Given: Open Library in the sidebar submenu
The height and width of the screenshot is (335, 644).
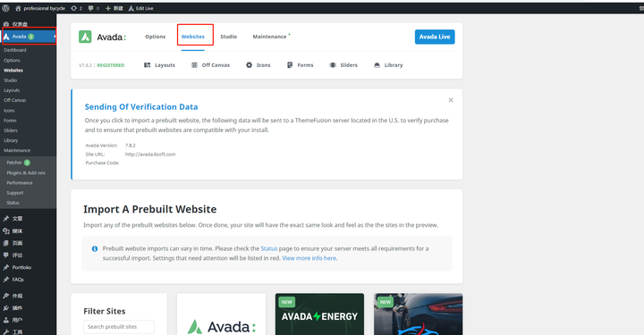Looking at the screenshot, I should (11, 140).
